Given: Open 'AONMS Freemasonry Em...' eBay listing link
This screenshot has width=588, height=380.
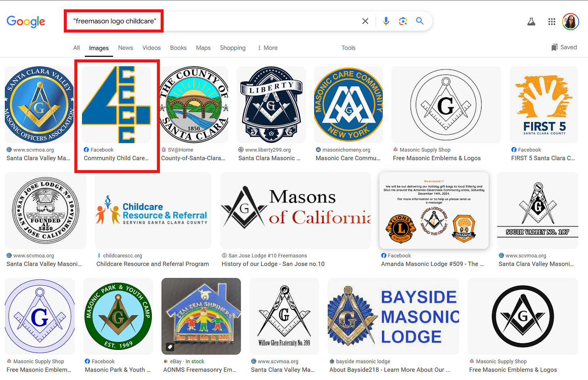Looking at the screenshot, I should coord(199,370).
